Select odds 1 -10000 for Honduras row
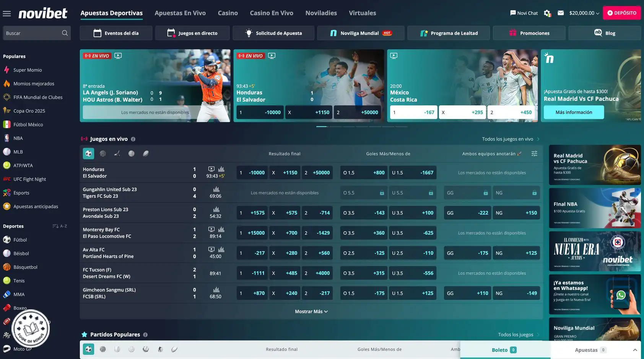Screen dimensions: 644x359 (x=252, y=173)
